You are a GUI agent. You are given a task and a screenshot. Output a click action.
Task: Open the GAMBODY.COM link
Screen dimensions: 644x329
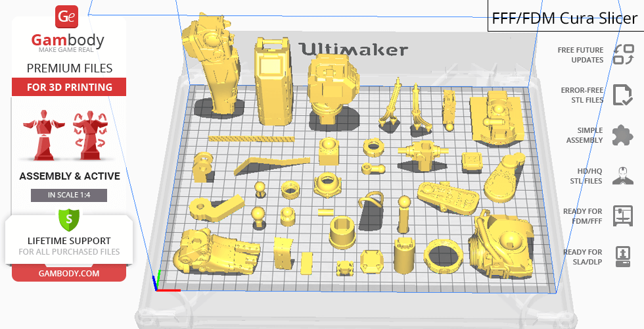tap(69, 272)
